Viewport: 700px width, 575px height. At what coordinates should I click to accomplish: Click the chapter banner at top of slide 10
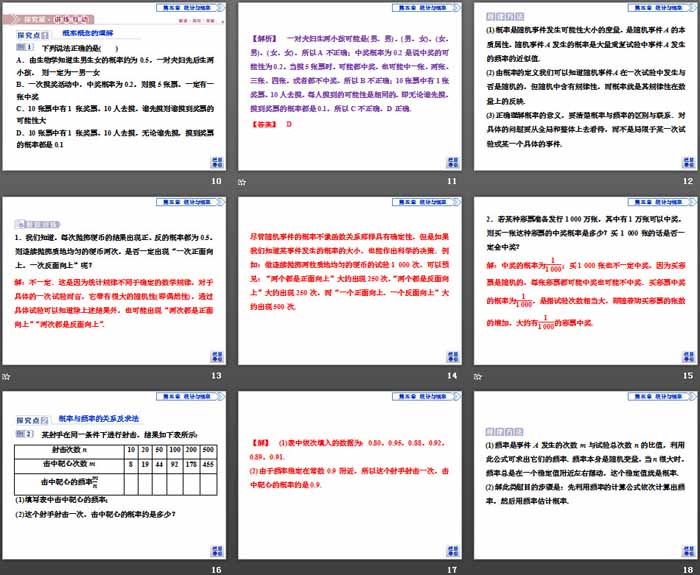pos(191,8)
